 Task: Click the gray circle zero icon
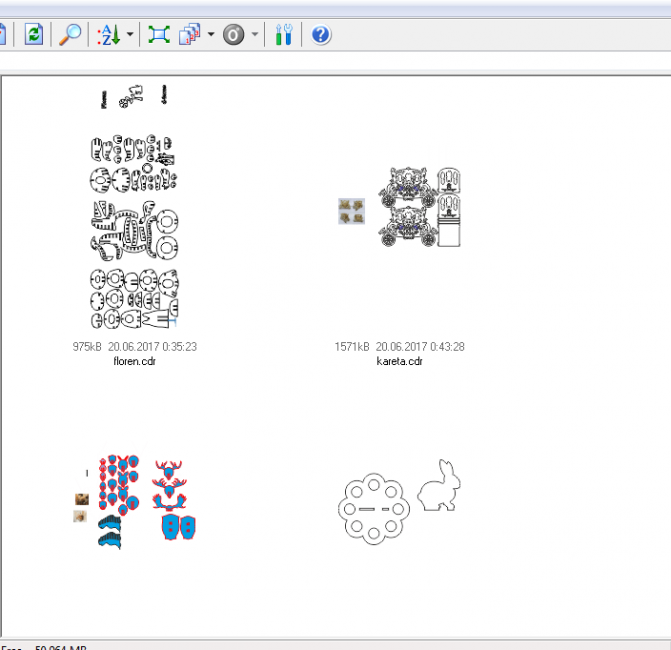(233, 35)
